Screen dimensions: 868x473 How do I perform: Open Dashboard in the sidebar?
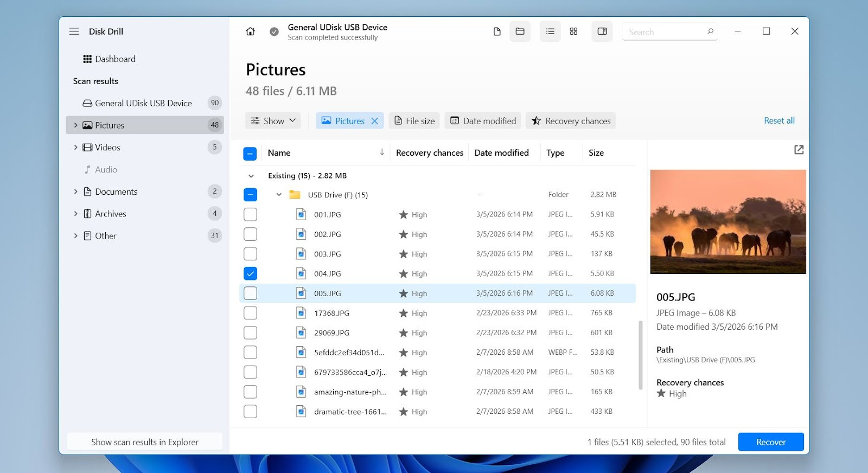pyautogui.click(x=115, y=59)
